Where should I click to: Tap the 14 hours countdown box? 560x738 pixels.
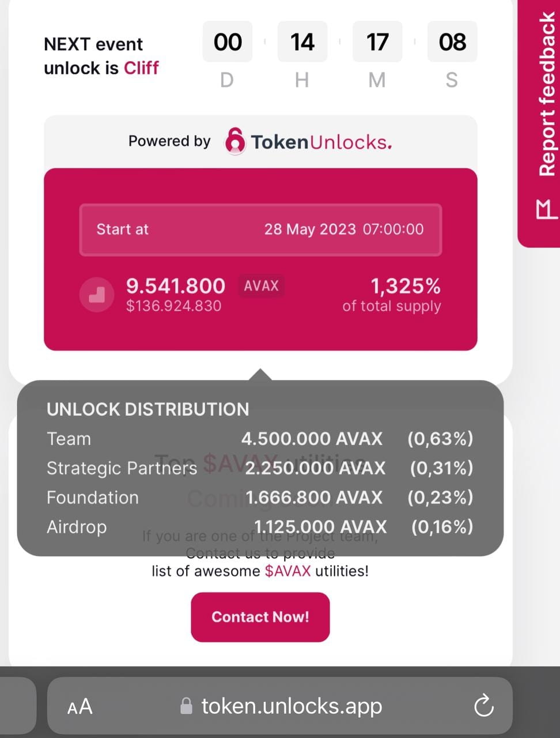coord(302,41)
